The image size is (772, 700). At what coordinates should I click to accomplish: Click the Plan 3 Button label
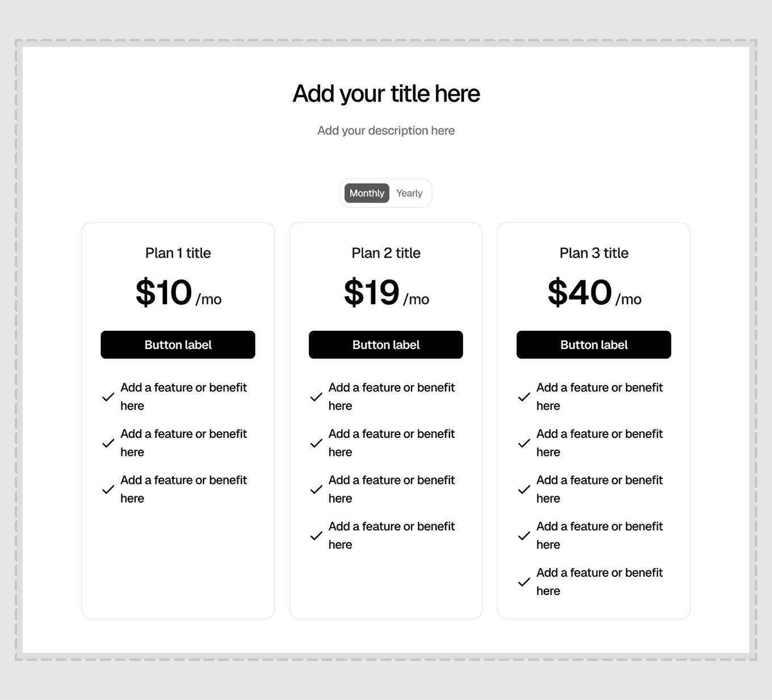point(594,345)
